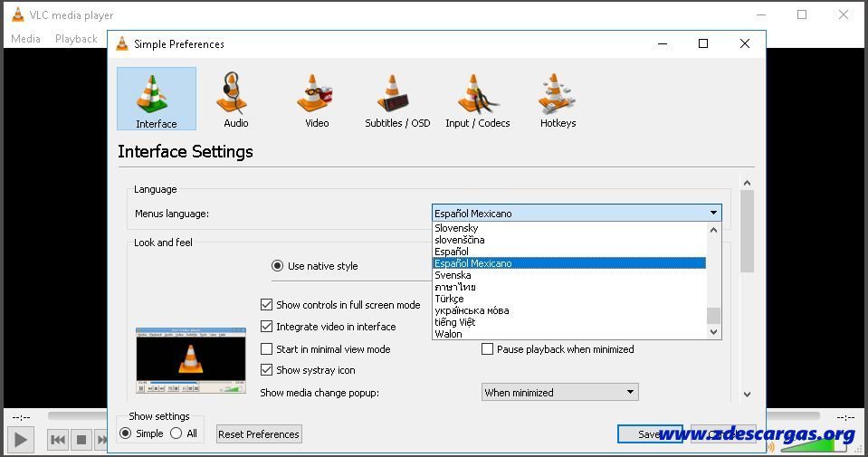Open the Show media change popup dropdown

click(x=559, y=392)
